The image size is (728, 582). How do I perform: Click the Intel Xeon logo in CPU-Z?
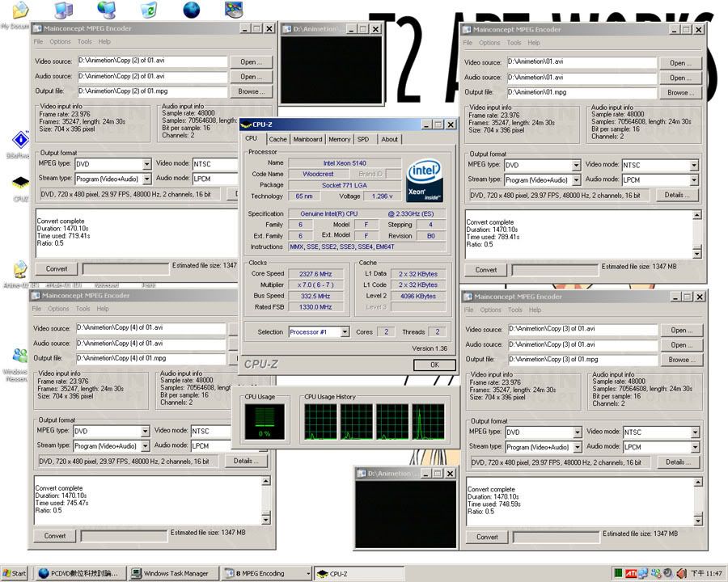pos(425,181)
